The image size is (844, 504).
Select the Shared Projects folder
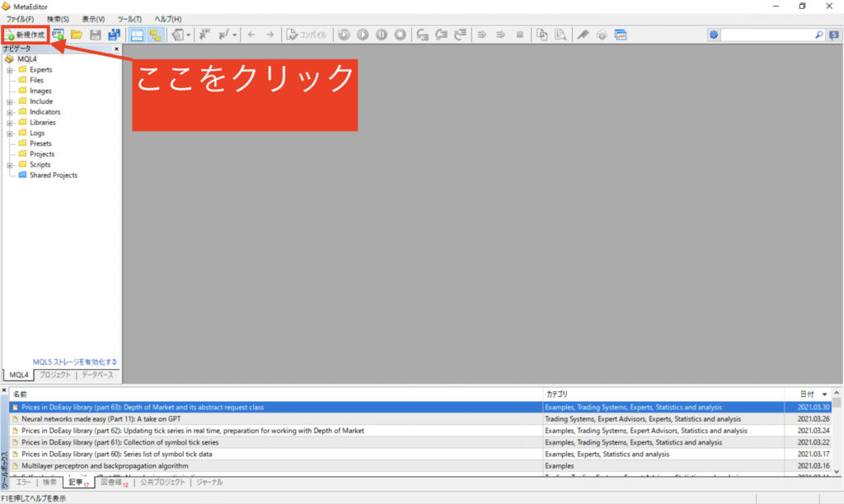54,175
